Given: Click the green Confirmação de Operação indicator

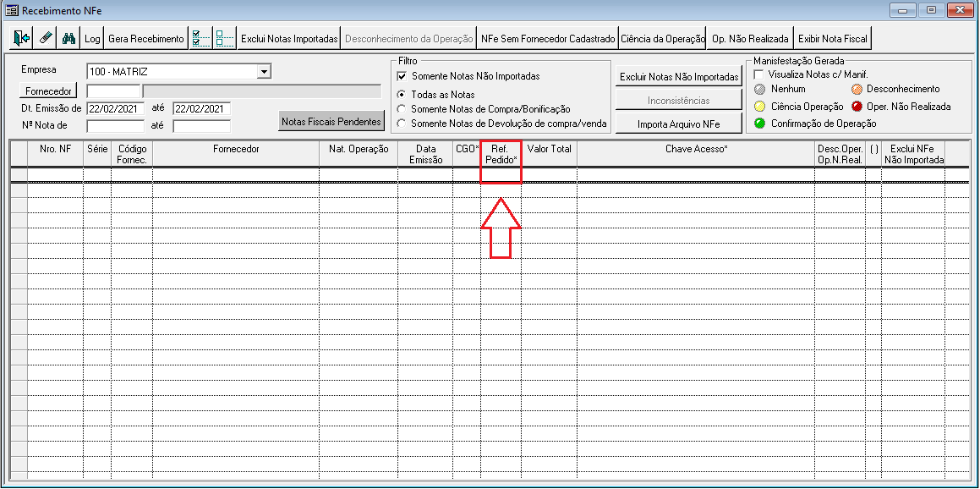Looking at the screenshot, I should [759, 124].
